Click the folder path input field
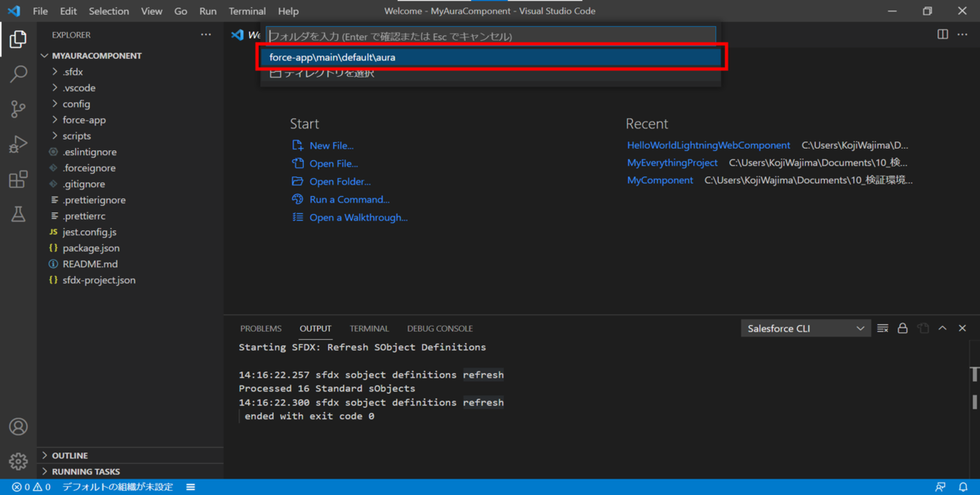980x495 pixels. click(x=491, y=37)
